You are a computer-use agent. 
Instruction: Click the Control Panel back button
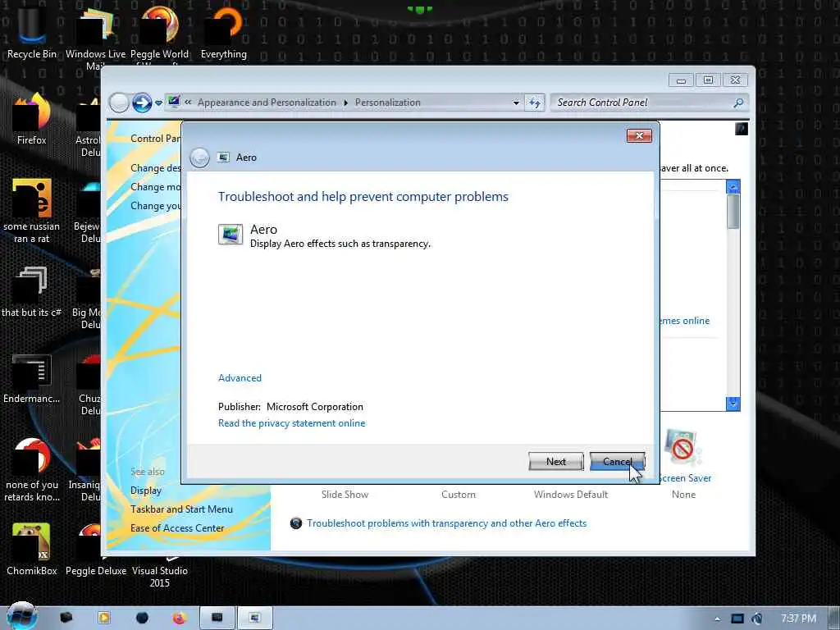click(x=119, y=103)
